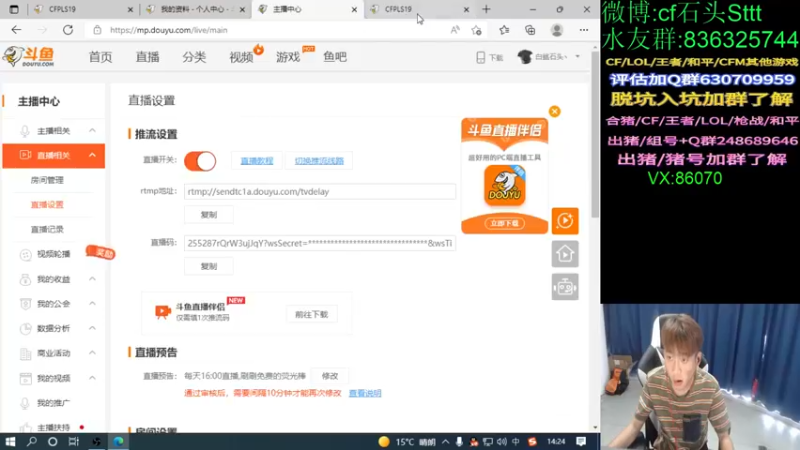Copy the rtmp address with 复制 button
The image size is (800, 450).
pyautogui.click(x=209, y=215)
